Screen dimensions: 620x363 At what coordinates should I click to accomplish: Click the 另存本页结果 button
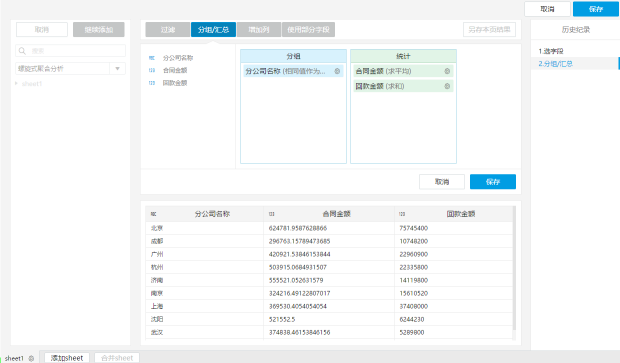click(490, 30)
